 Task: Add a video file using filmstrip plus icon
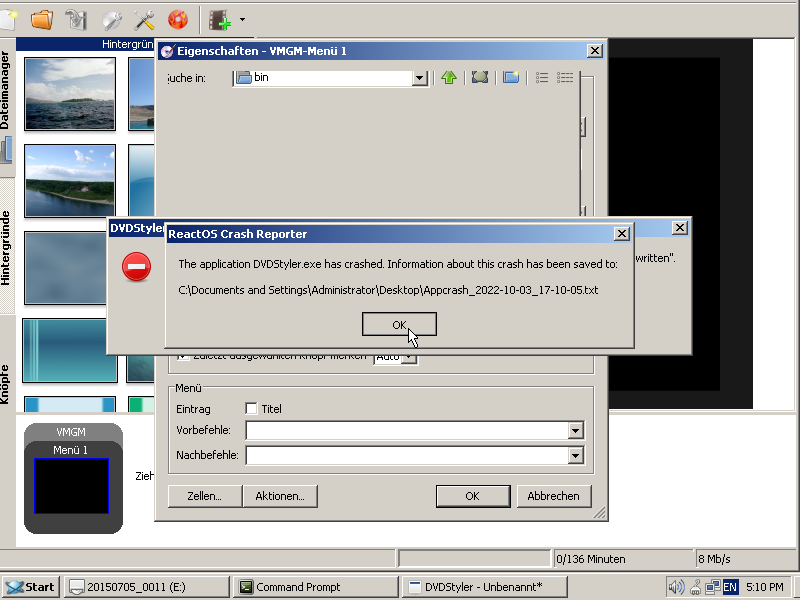point(220,20)
